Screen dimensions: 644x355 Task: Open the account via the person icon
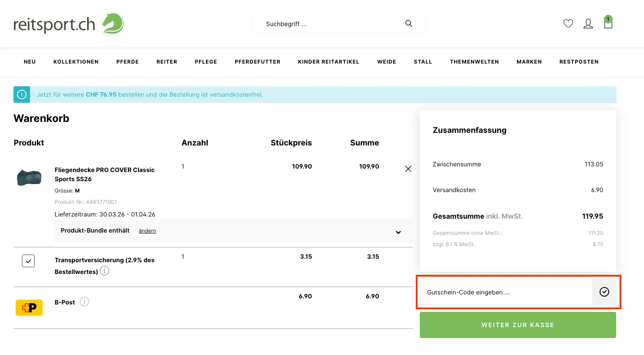588,24
